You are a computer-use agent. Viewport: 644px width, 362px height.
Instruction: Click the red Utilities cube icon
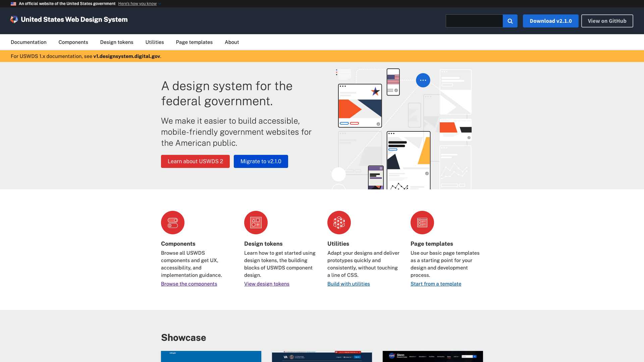[339, 223]
